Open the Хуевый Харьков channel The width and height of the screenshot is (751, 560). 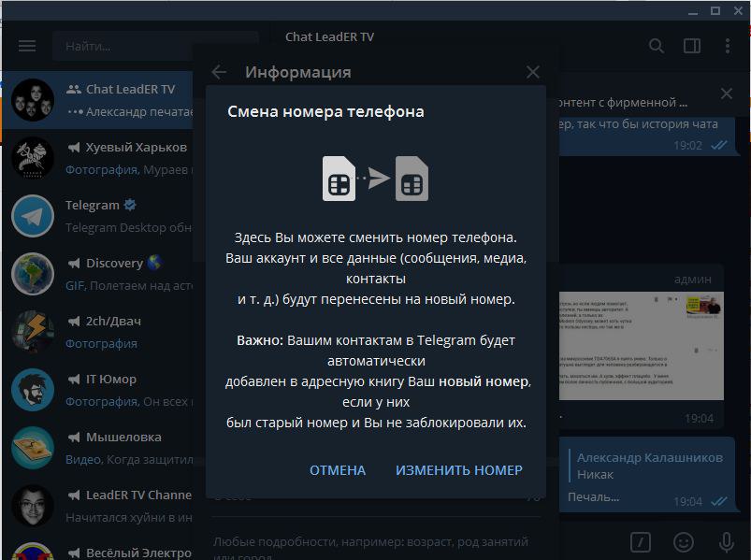click(97, 158)
